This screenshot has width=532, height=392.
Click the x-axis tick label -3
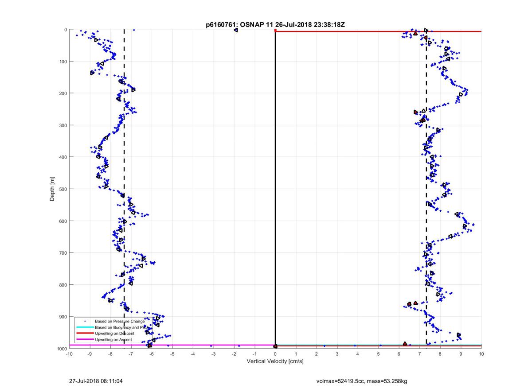pos(213,354)
